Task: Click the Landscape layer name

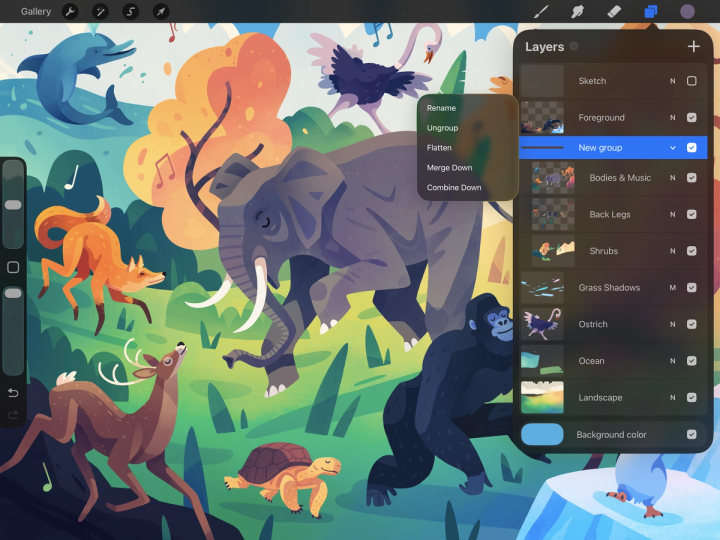Action: 600,398
